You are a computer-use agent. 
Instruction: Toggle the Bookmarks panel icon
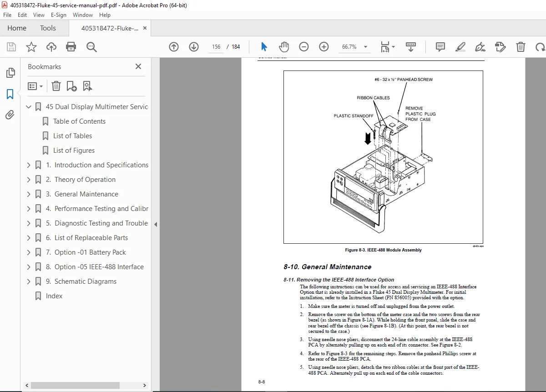pos(10,94)
